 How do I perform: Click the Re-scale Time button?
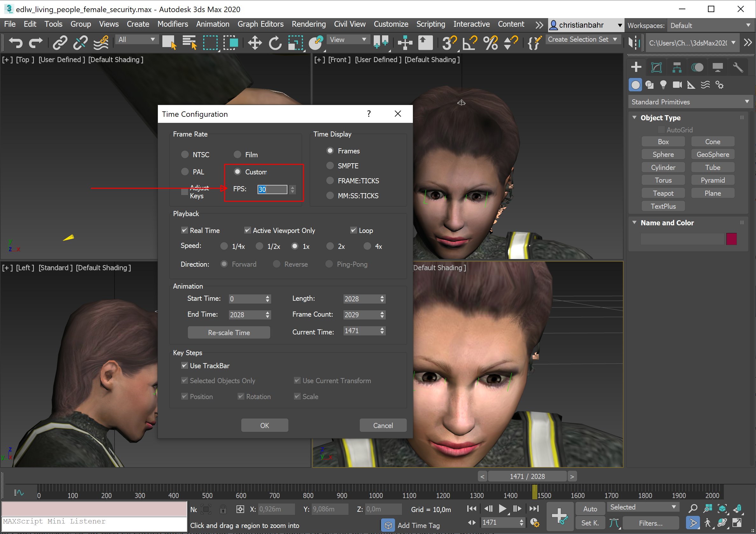pyautogui.click(x=229, y=333)
